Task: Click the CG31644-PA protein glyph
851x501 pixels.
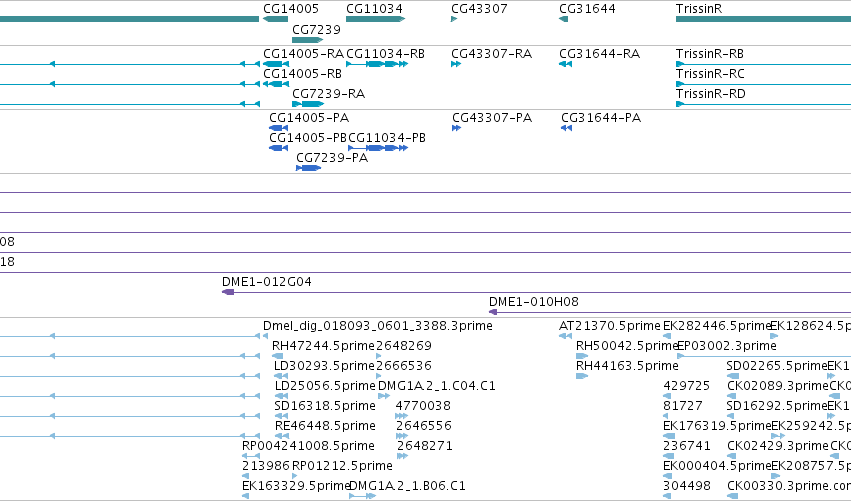Action: tap(566, 128)
